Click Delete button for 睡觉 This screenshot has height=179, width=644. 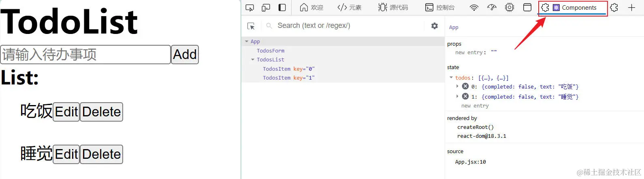click(101, 154)
